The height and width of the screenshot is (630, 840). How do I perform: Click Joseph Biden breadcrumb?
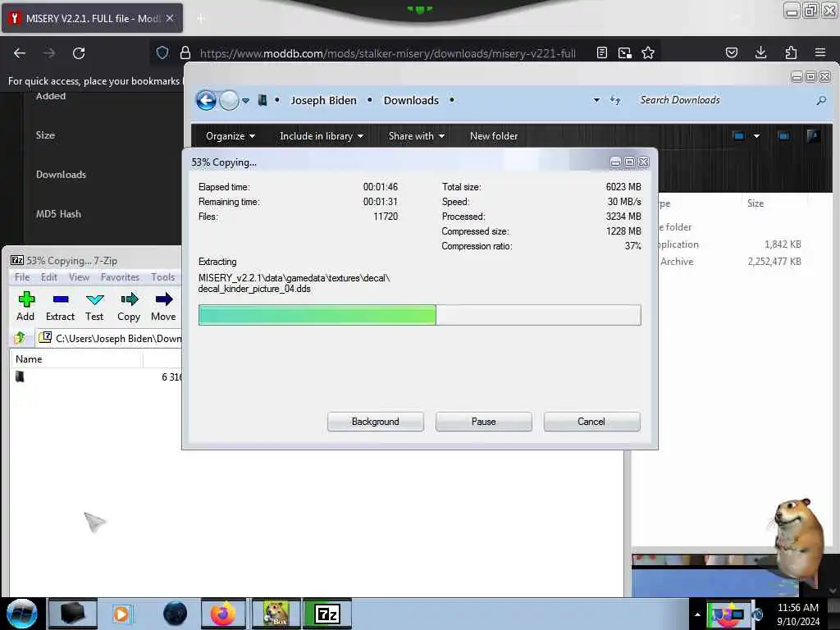pyautogui.click(x=323, y=100)
